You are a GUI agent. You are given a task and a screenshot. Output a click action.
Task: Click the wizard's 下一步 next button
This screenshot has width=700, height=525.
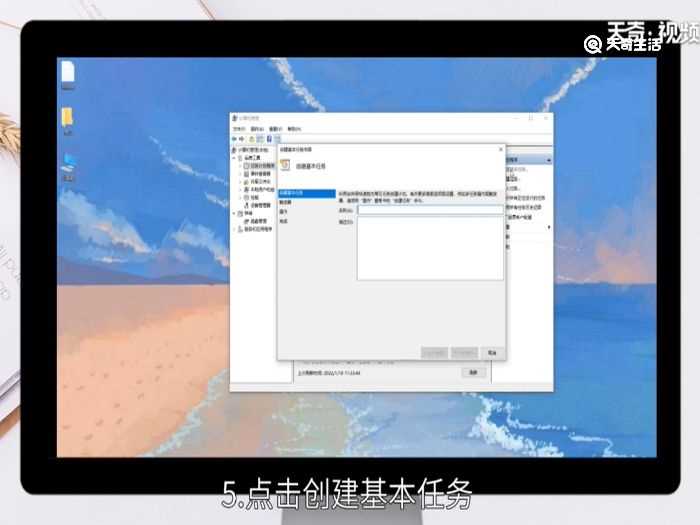click(x=464, y=353)
